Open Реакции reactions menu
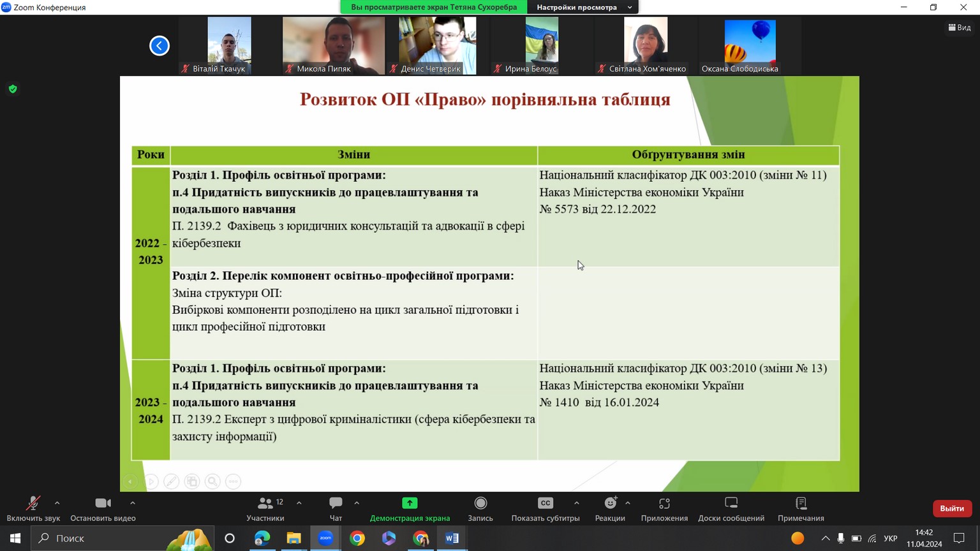Image resolution: width=980 pixels, height=551 pixels. tap(610, 509)
